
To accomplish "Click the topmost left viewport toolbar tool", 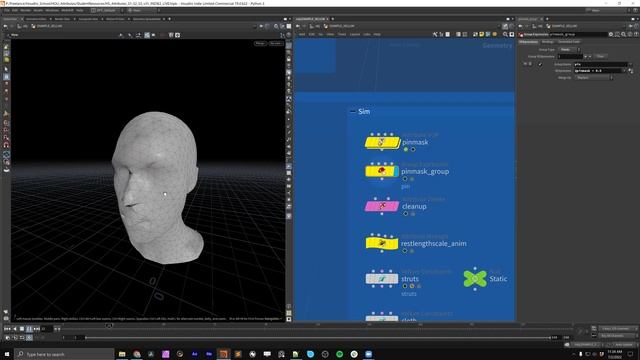I will [x=6, y=47].
